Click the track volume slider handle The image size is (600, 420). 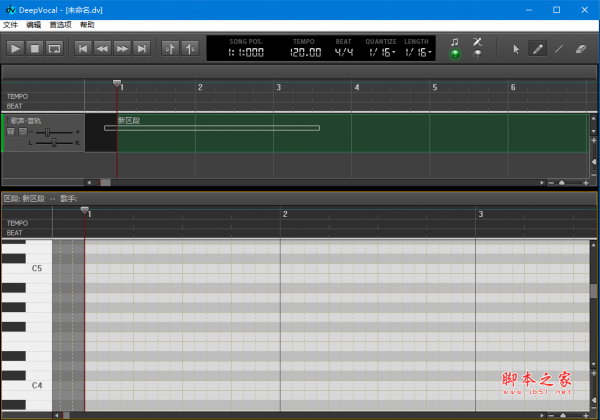[x=47, y=132]
